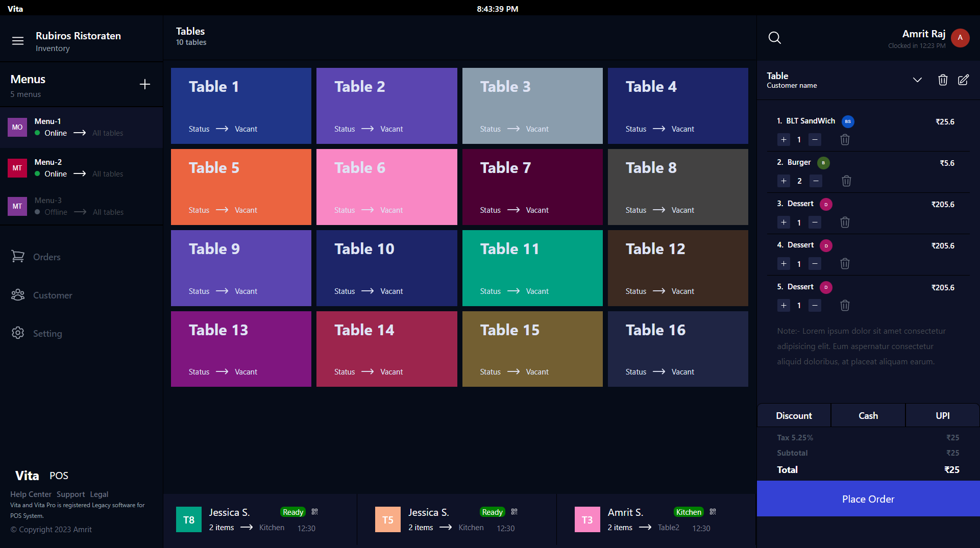Select the red MT icon for Menu-2
This screenshot has height=548, width=980.
pos(17,168)
